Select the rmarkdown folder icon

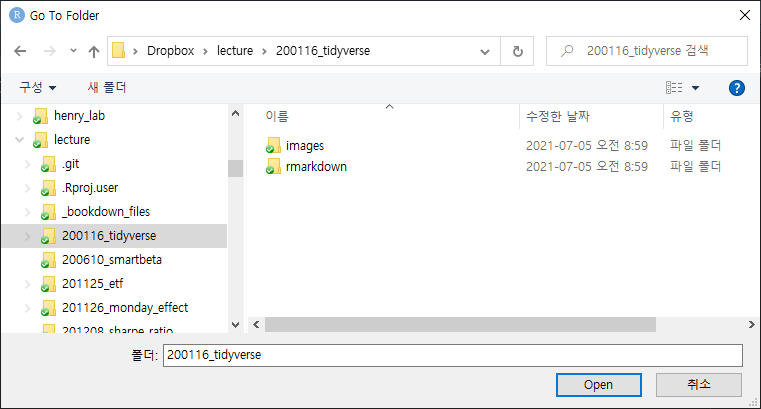(273, 166)
